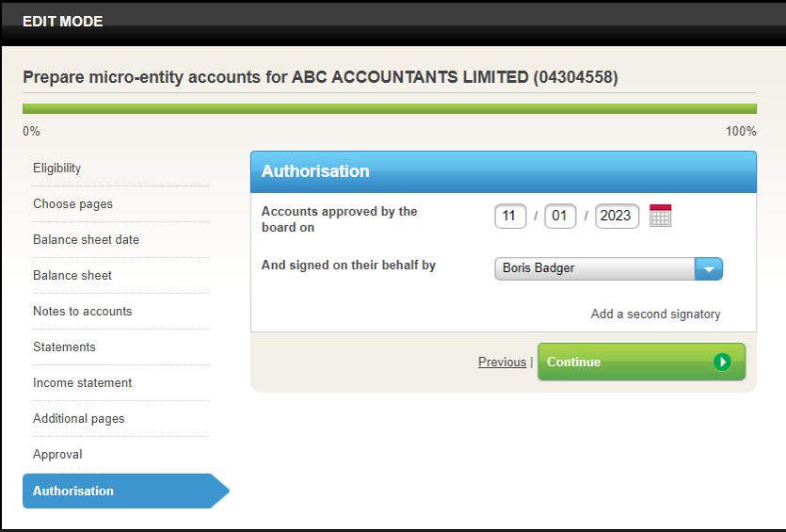The height and width of the screenshot is (532, 786).
Task: Open the Choose pages step
Action: click(72, 204)
